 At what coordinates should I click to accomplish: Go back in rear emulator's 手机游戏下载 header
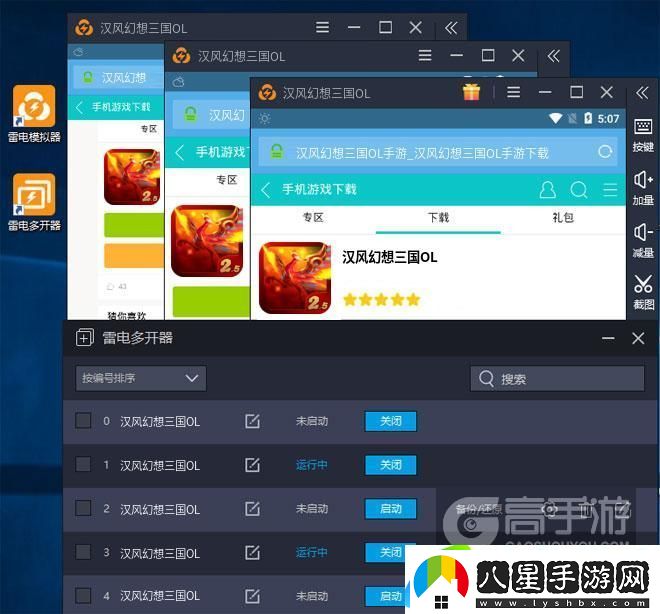(x=79, y=107)
